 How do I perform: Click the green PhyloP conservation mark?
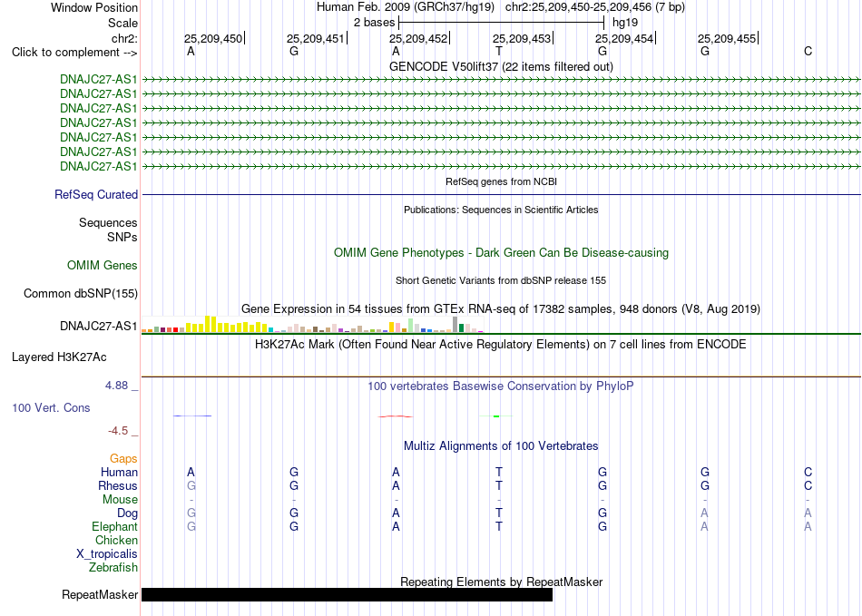[495, 416]
